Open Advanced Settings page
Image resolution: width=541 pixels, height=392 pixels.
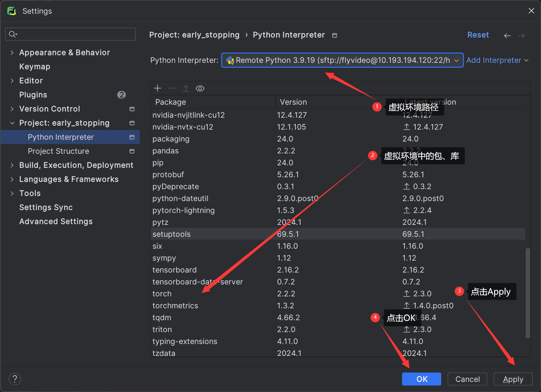(56, 222)
